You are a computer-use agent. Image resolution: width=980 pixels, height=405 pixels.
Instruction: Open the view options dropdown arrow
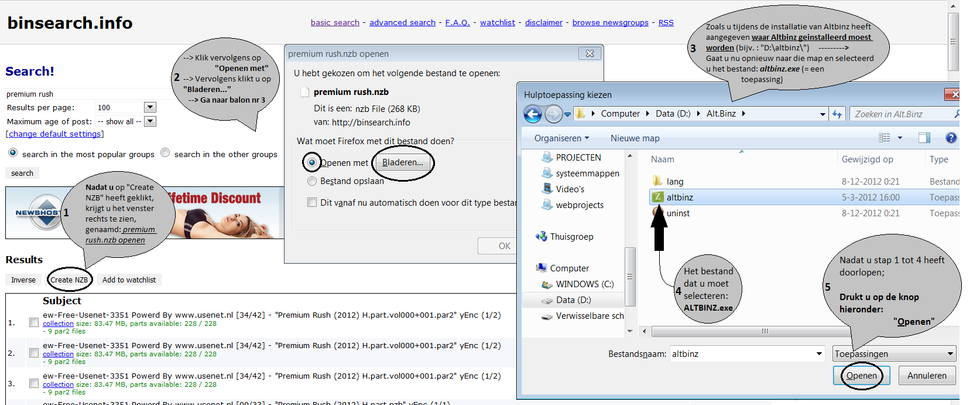point(900,138)
